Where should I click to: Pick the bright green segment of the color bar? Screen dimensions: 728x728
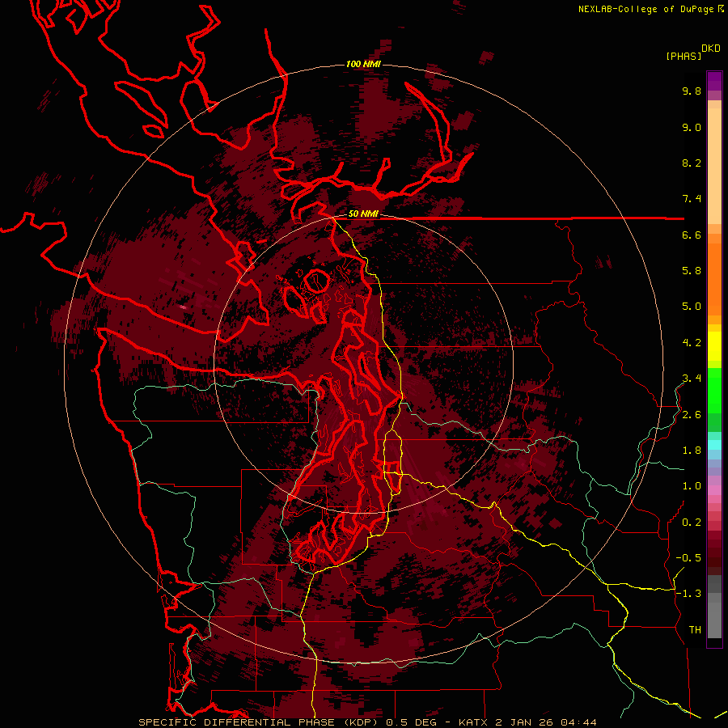[x=714, y=391]
